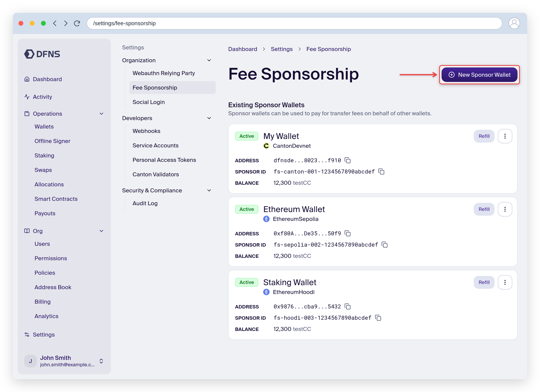Image resolution: width=540 pixels, height=392 pixels.
Task: Open the Staking Wallet three-dot menu
Action: 505,282
